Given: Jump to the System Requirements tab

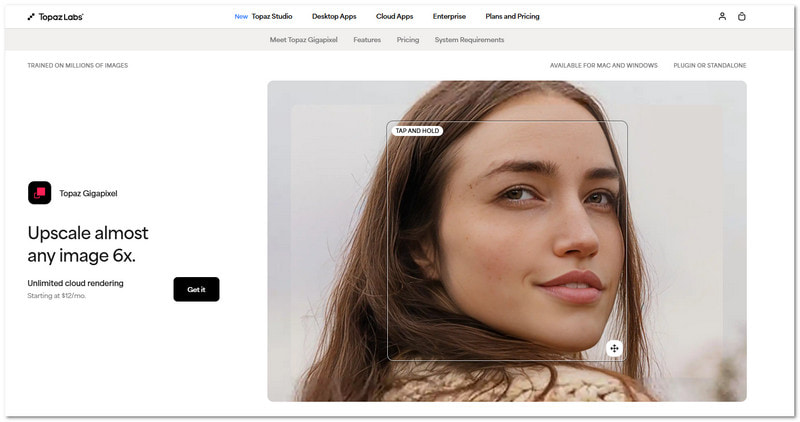Looking at the screenshot, I should click(469, 40).
